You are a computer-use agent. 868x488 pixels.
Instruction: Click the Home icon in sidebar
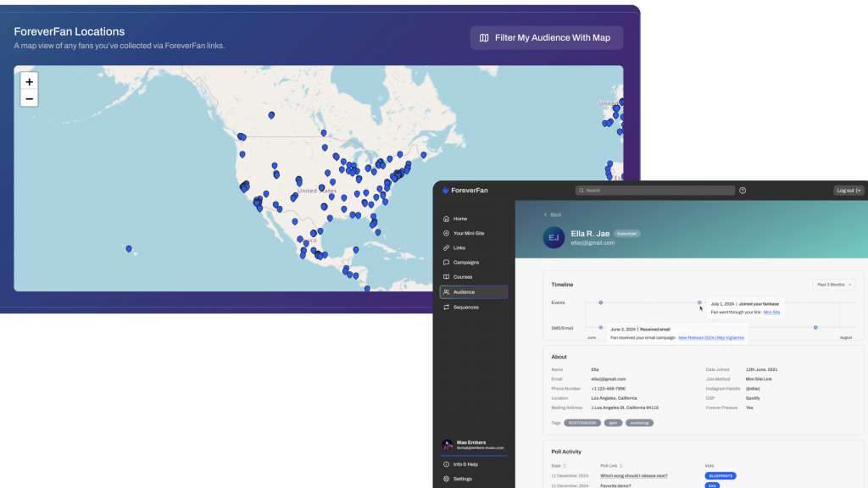coord(447,219)
